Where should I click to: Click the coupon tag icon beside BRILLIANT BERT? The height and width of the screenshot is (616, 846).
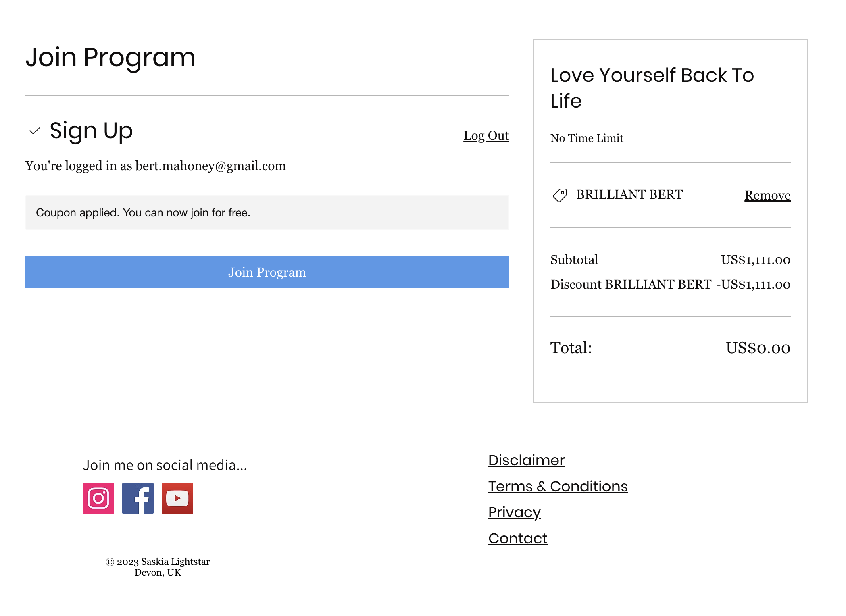coord(560,195)
